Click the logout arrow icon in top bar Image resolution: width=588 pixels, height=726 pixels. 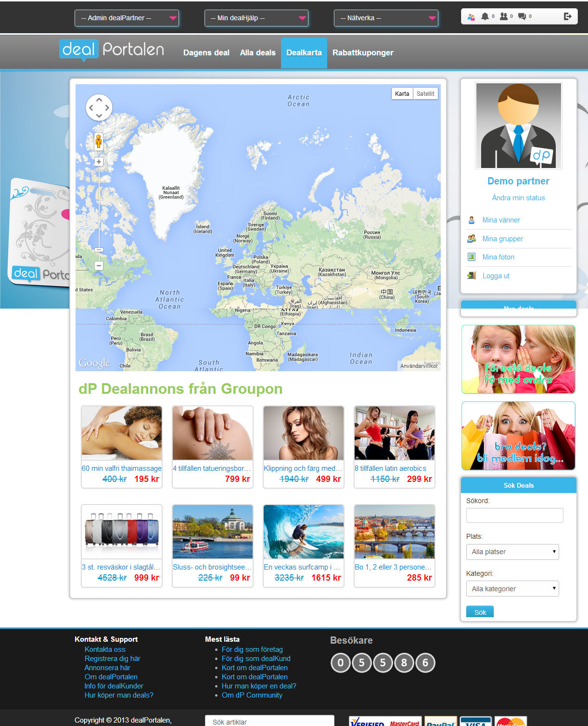coord(568,16)
